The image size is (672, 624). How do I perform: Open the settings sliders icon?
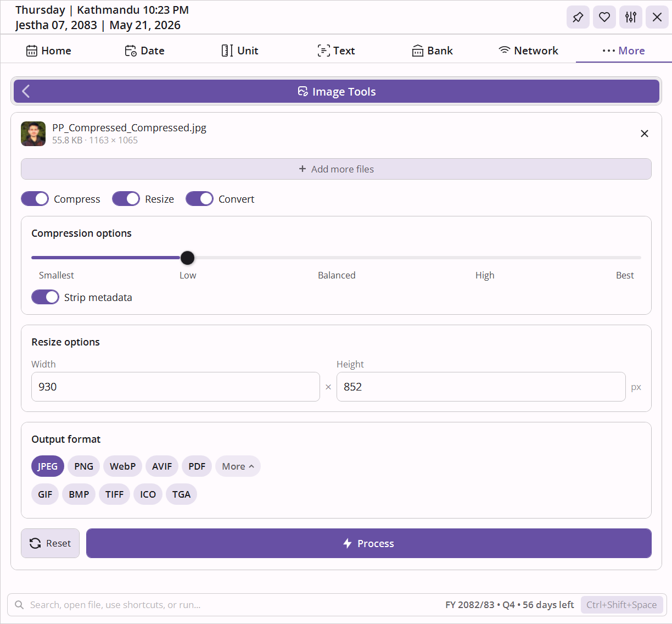point(631,17)
